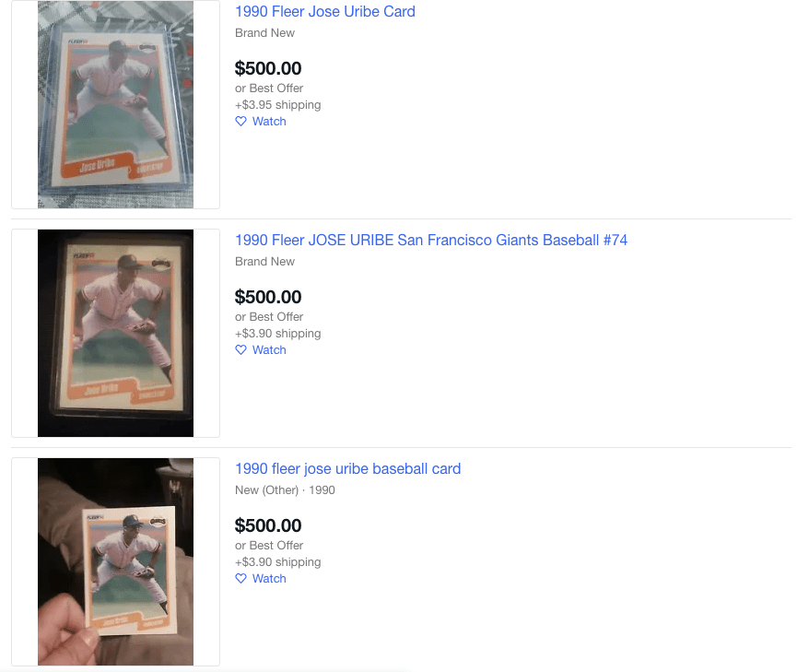Viewport: 797px width, 672px height.
Task: Click $500.00 price of the #74 listing
Action: (268, 297)
